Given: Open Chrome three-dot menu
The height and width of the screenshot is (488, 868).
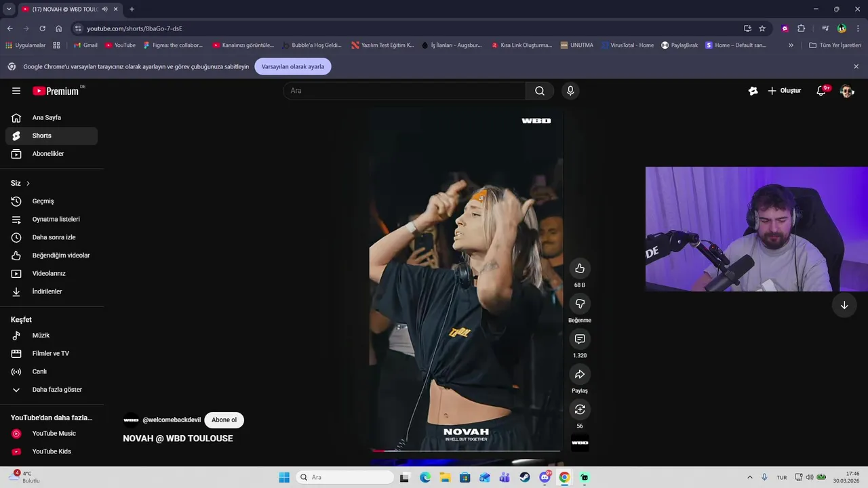Looking at the screenshot, I should coord(858,28).
